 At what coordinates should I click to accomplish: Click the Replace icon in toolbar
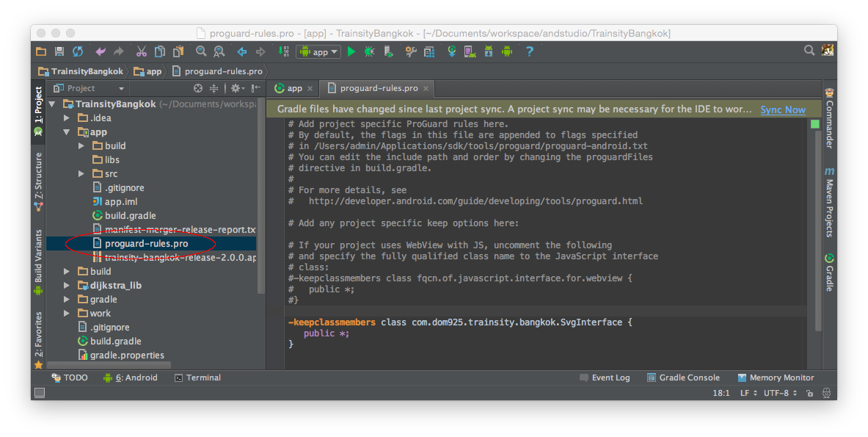point(219,51)
